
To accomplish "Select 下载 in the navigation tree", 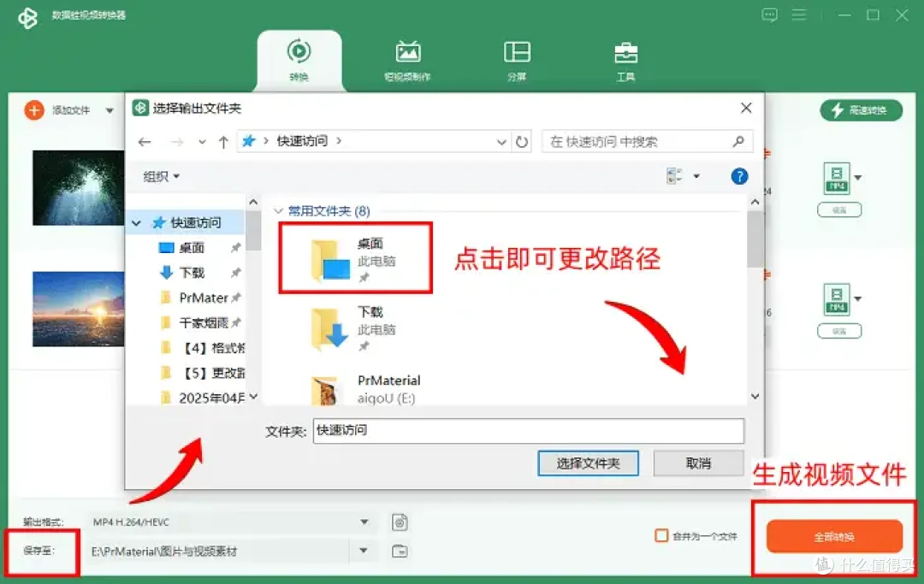I will point(192,273).
